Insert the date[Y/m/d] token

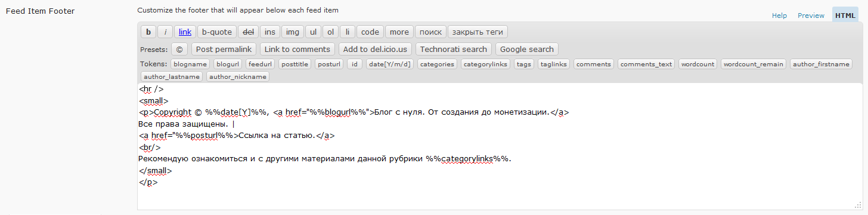pos(390,64)
